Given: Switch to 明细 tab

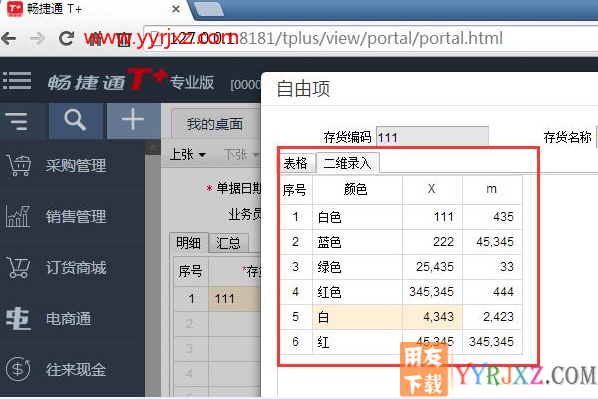Looking at the screenshot, I should [x=189, y=243].
